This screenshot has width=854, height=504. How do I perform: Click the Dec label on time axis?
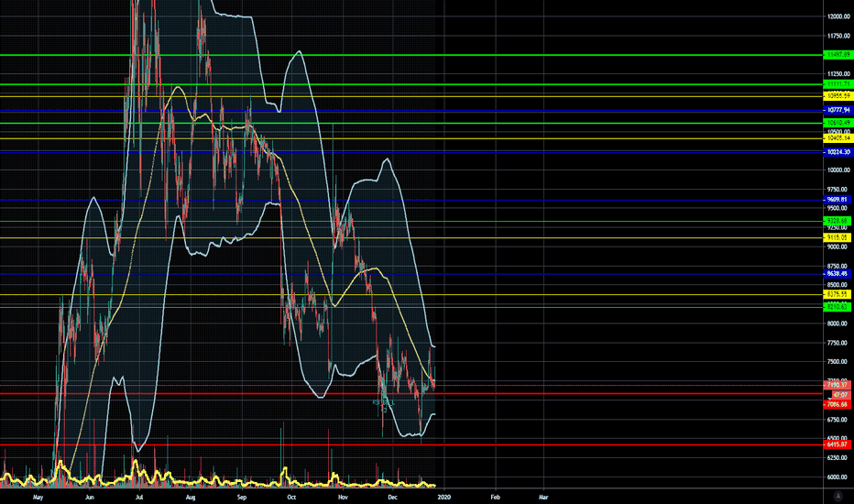(393, 497)
